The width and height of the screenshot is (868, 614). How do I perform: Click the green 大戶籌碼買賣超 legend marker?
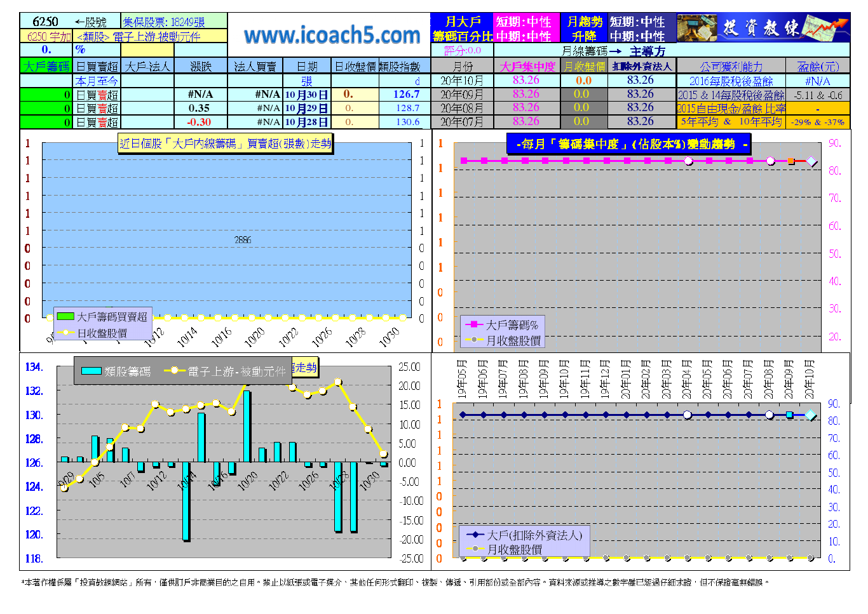click(x=65, y=316)
